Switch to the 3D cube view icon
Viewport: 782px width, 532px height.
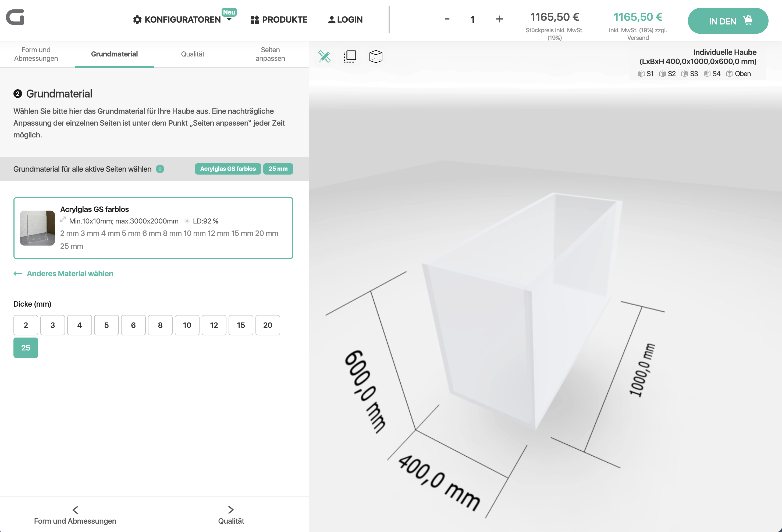[x=376, y=56]
